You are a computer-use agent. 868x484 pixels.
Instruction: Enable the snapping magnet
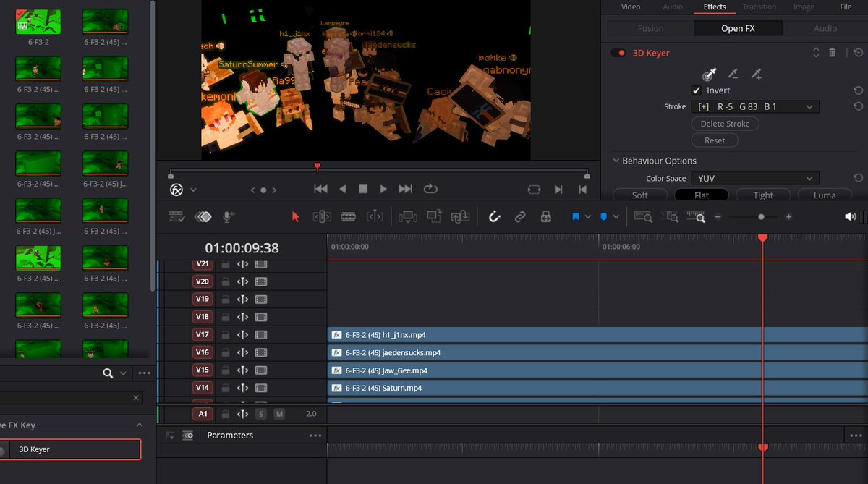[495, 217]
